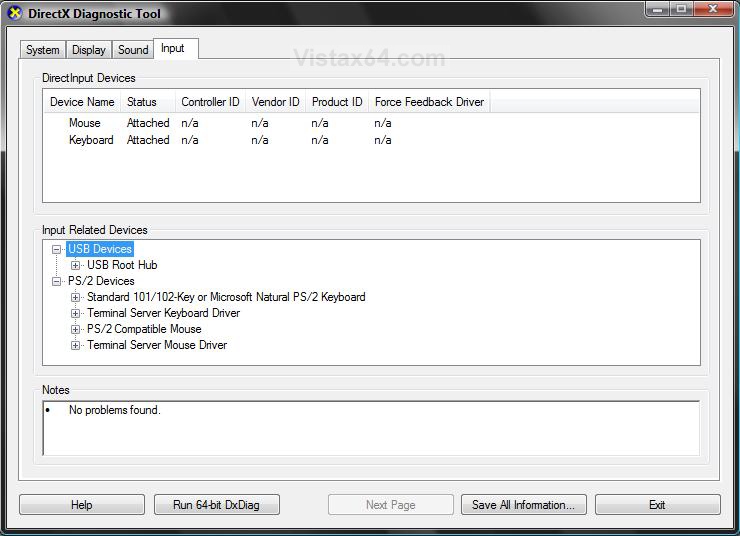Click the Device Name column header

pos(82,102)
